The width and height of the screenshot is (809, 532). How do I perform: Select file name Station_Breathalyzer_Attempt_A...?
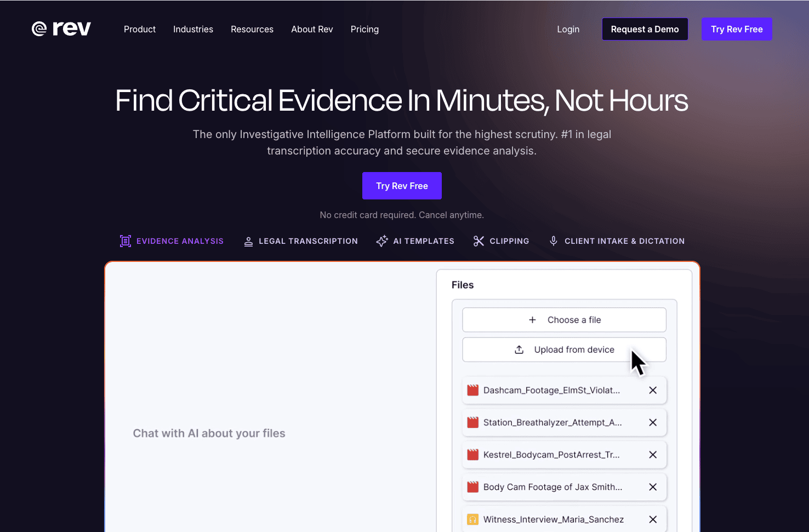point(552,422)
